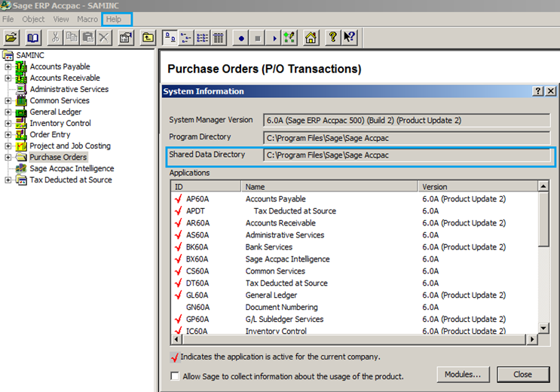The height and width of the screenshot is (392, 560).
Task: Open the Help menu
Action: coord(114,20)
